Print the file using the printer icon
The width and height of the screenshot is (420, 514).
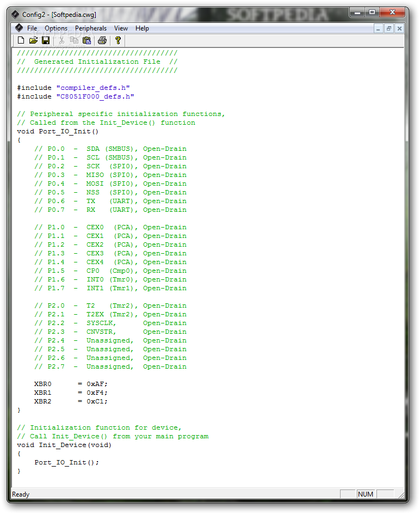point(102,40)
